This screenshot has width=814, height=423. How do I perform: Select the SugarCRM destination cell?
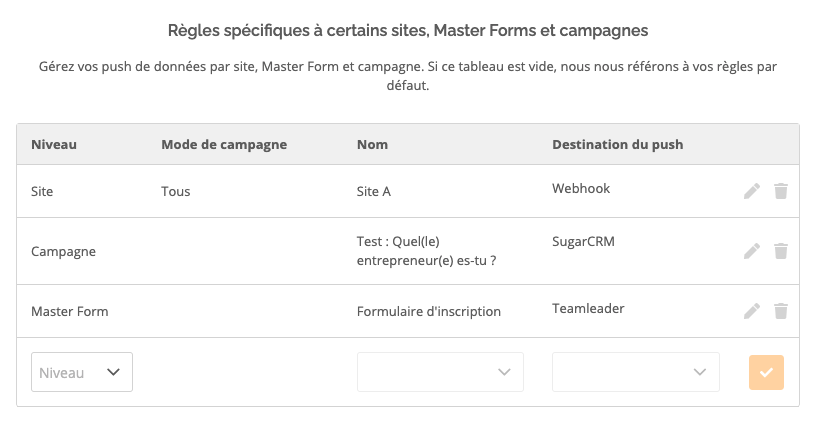tap(584, 241)
